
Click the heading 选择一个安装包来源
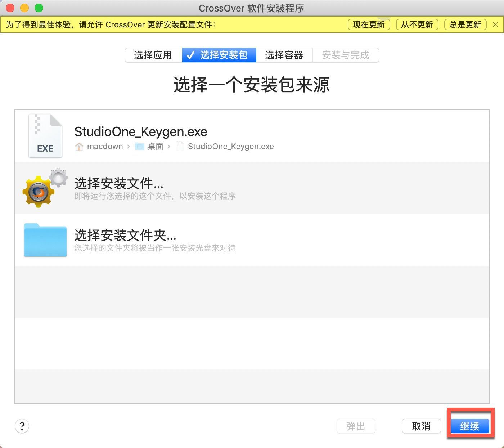[252, 85]
